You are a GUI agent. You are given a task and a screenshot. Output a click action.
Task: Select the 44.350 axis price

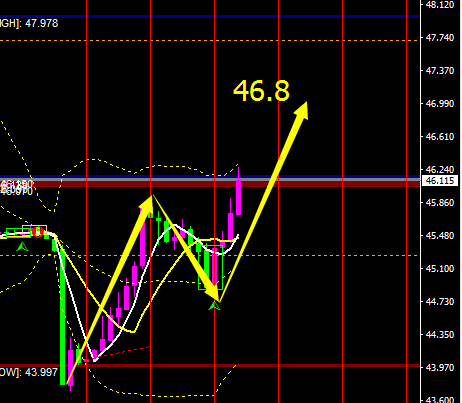click(x=440, y=335)
